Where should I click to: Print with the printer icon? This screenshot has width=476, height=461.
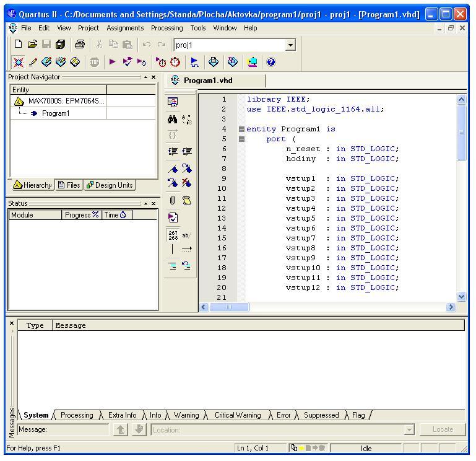pos(80,45)
